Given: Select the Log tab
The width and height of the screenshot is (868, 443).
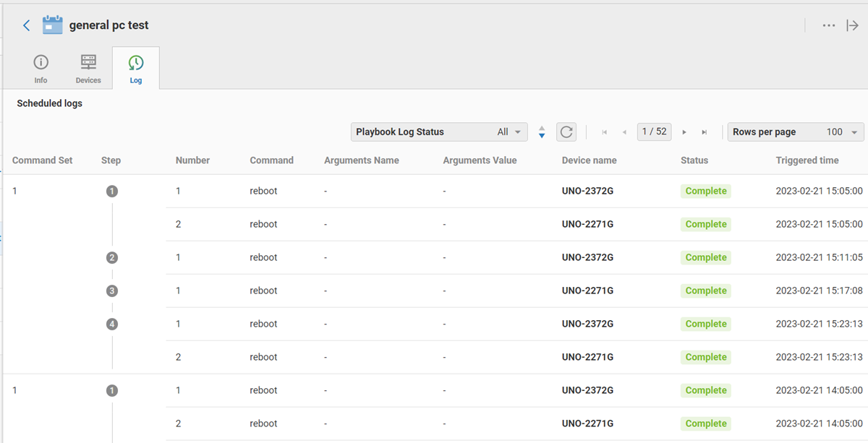Looking at the screenshot, I should point(136,69).
